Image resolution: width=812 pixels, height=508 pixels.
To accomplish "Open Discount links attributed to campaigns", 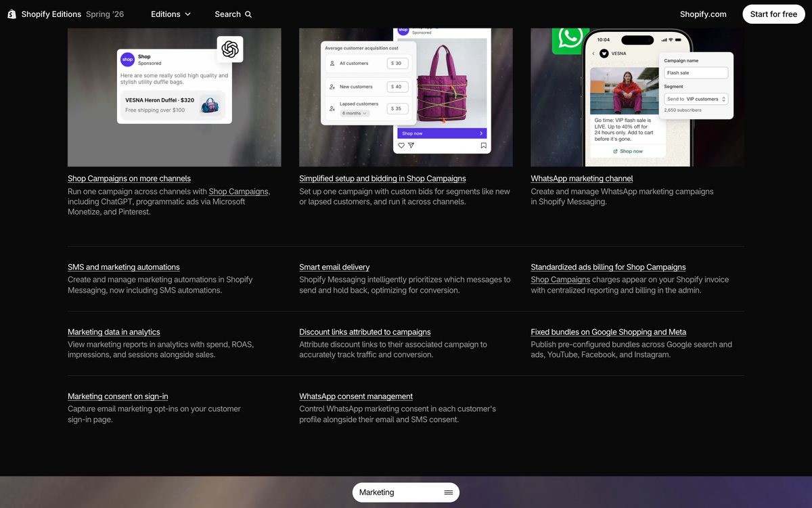I will pyautogui.click(x=365, y=333).
